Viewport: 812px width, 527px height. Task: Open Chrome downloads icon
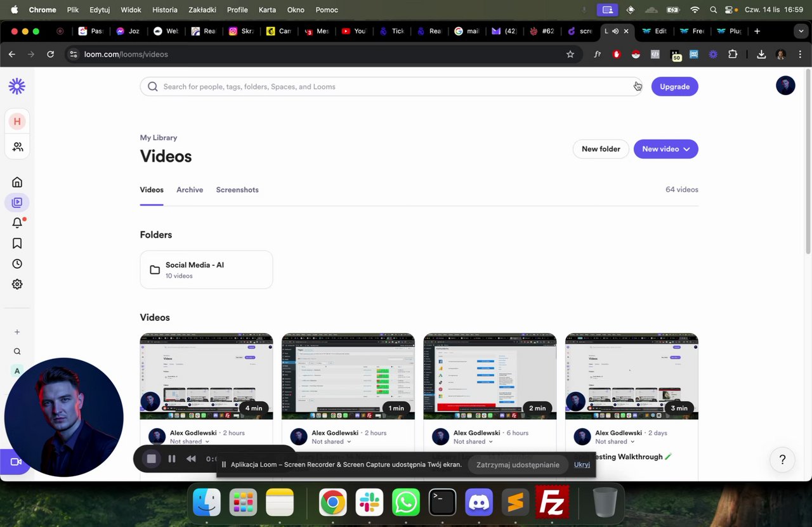(761, 55)
